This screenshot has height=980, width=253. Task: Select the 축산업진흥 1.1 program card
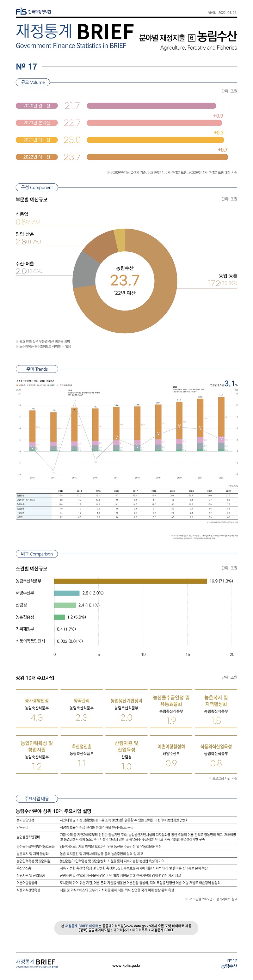coord(81,755)
